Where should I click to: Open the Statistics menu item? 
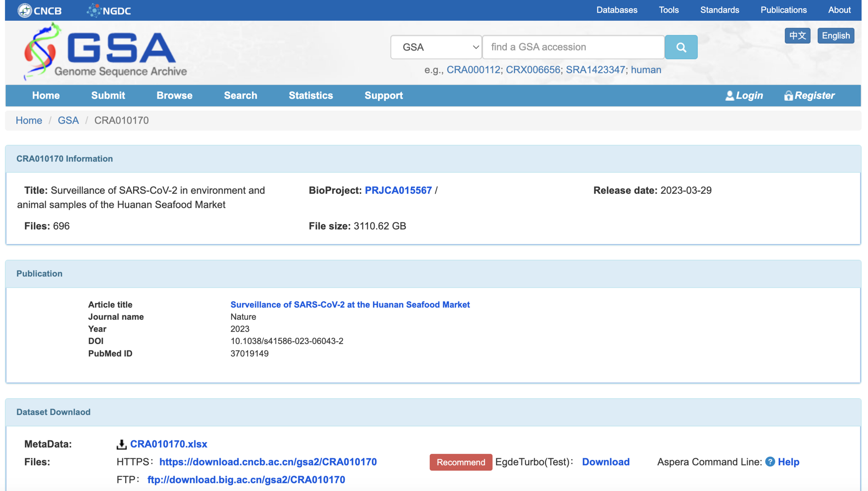[x=311, y=96]
